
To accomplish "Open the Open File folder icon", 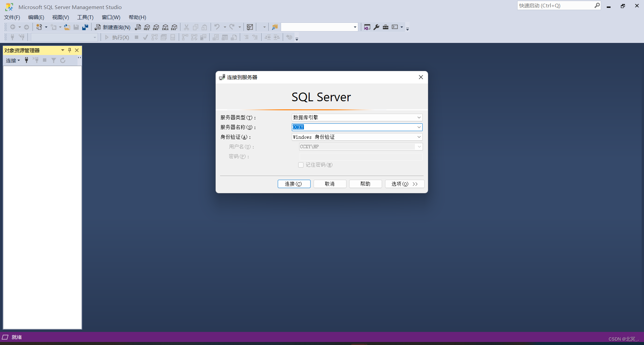I will (x=67, y=27).
